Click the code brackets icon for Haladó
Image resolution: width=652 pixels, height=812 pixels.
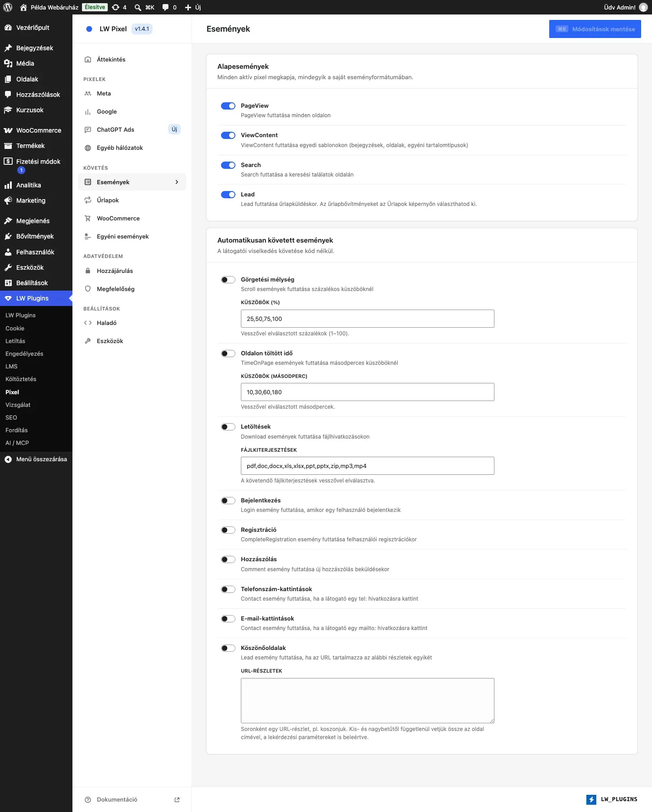coord(88,323)
